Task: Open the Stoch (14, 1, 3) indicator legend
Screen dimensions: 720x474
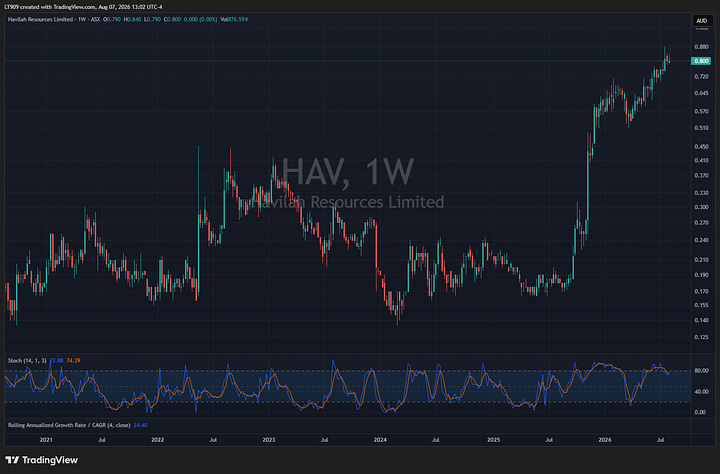Action: pyautogui.click(x=27, y=361)
